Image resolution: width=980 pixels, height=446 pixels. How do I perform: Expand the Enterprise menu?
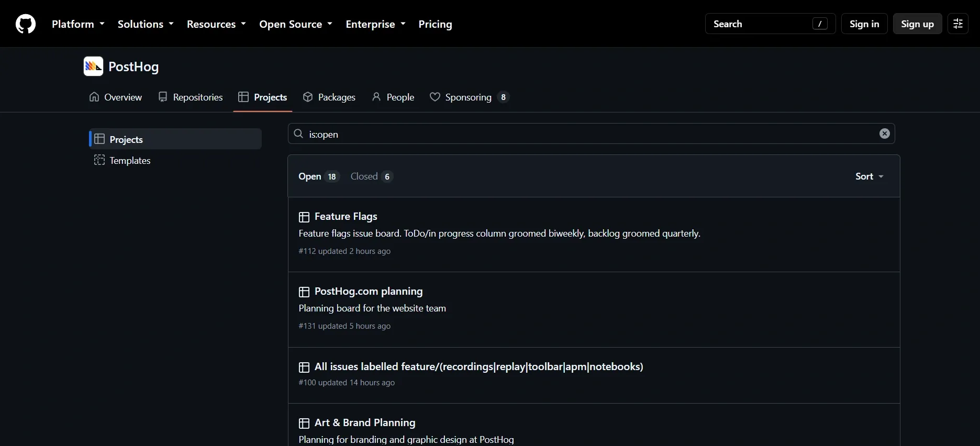(375, 24)
